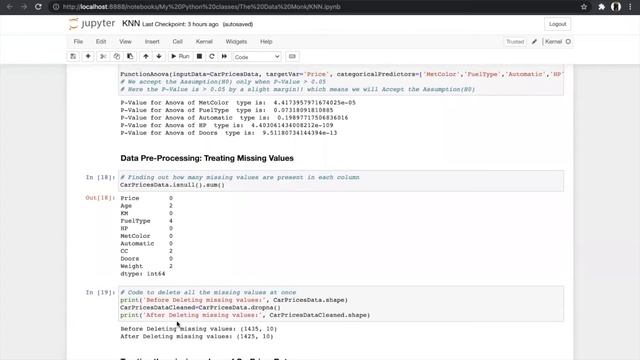This screenshot has width=640, height=360.
Task: Click the browser forward arrow
Action: coord(24,7)
